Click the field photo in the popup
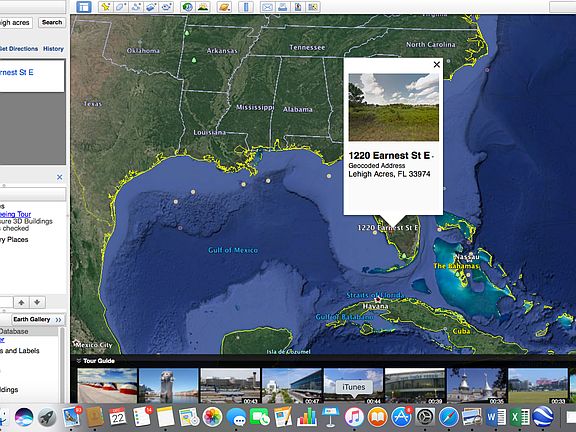 393,107
